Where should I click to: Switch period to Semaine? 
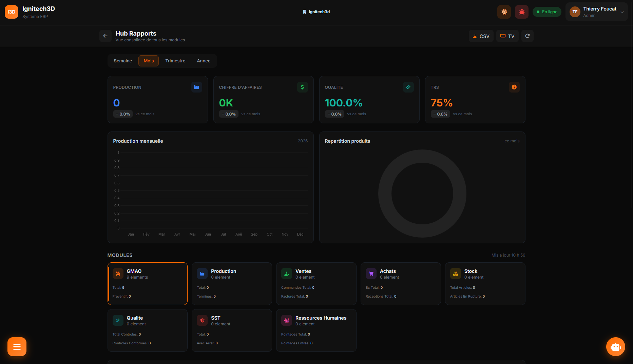(x=123, y=61)
